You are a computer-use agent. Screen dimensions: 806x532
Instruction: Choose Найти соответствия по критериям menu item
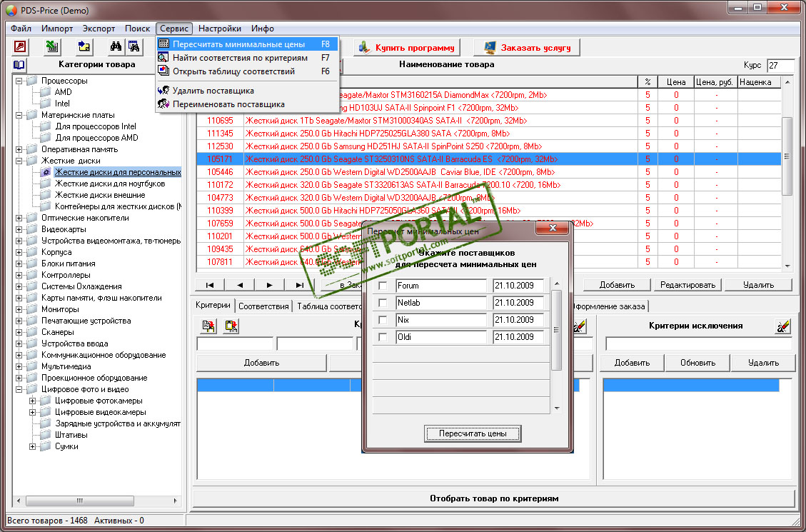coord(247,58)
